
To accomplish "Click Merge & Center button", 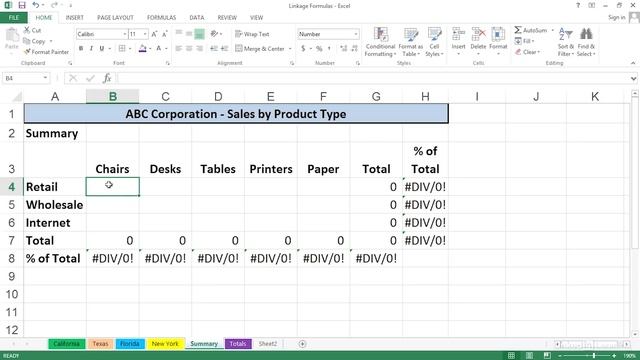I will 260,49.
